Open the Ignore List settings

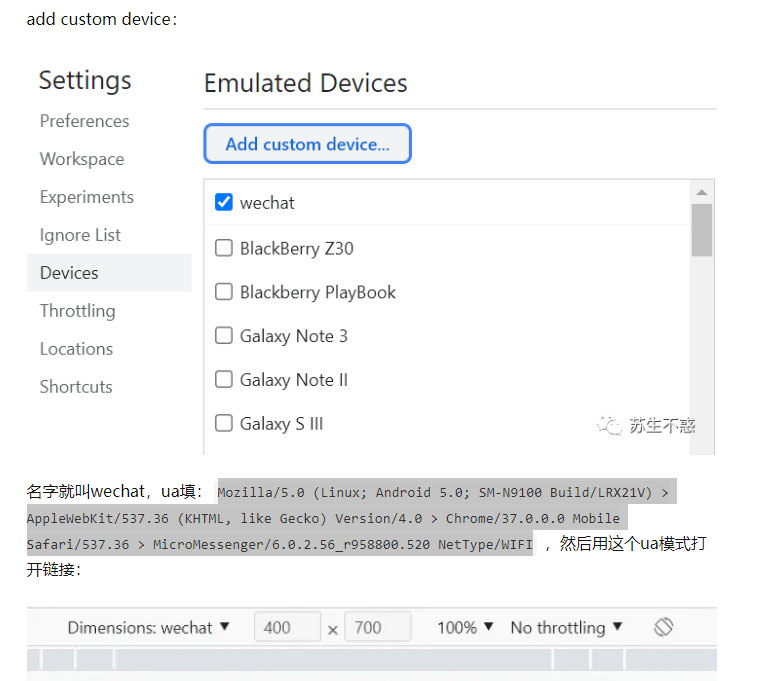(80, 235)
